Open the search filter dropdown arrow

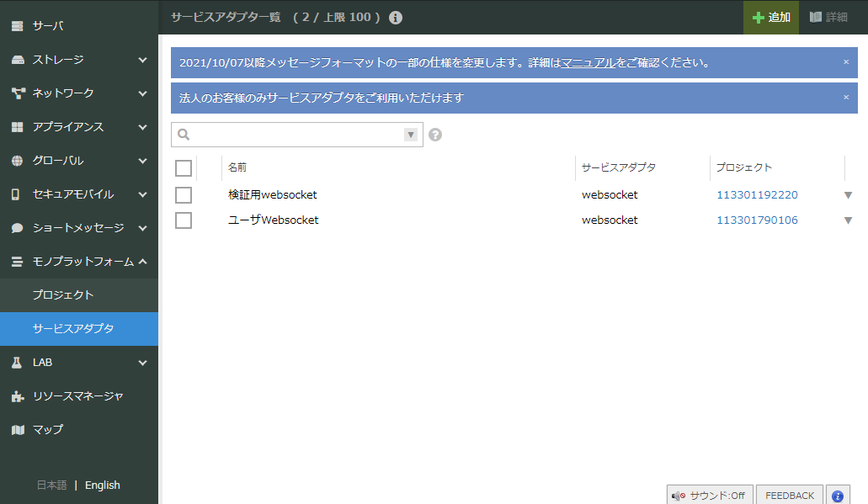point(411,135)
